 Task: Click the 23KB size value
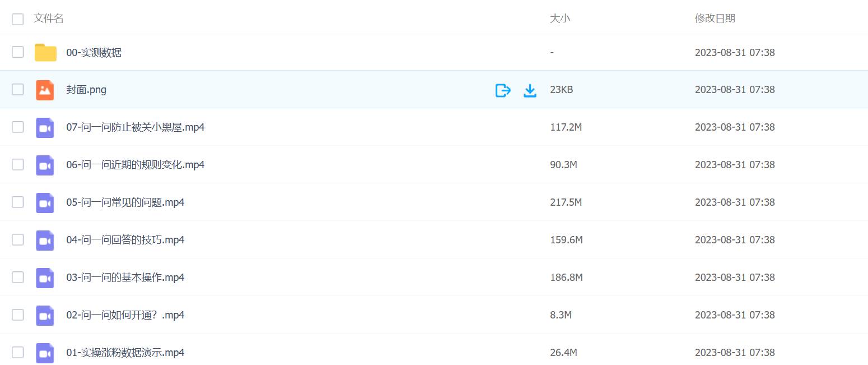click(x=562, y=90)
